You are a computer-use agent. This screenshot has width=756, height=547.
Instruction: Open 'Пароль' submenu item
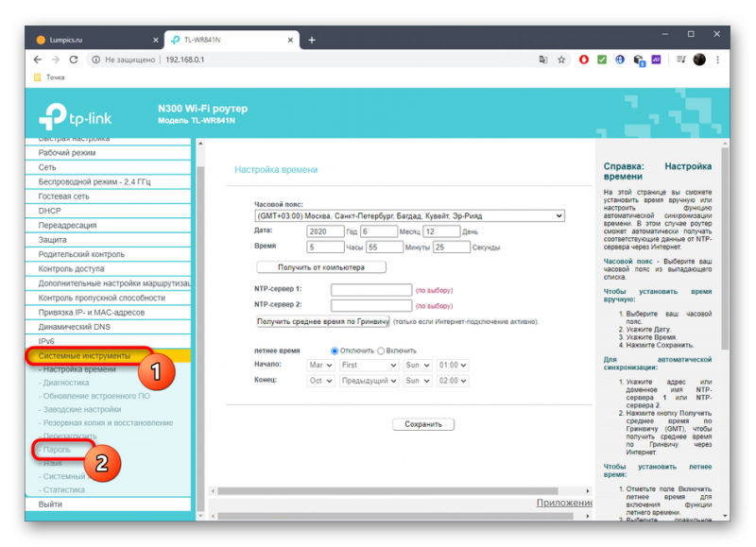tap(57, 450)
